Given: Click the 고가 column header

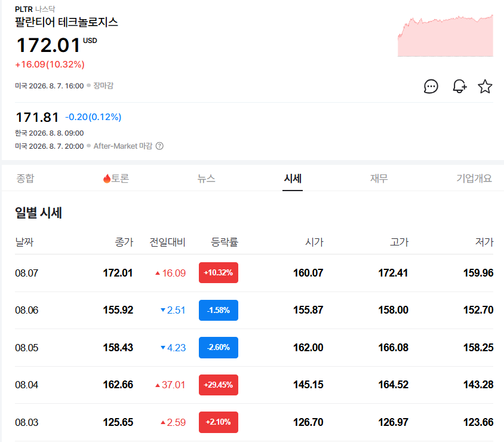Looking at the screenshot, I should [399, 242].
